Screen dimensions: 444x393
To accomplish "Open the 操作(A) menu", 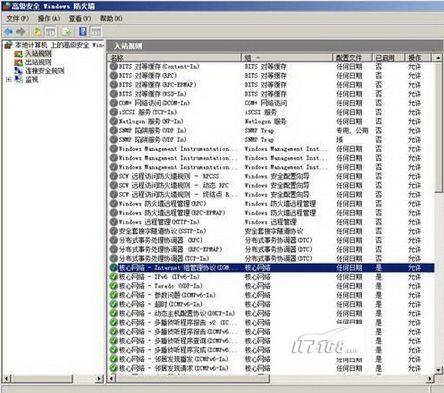I will [49, 18].
